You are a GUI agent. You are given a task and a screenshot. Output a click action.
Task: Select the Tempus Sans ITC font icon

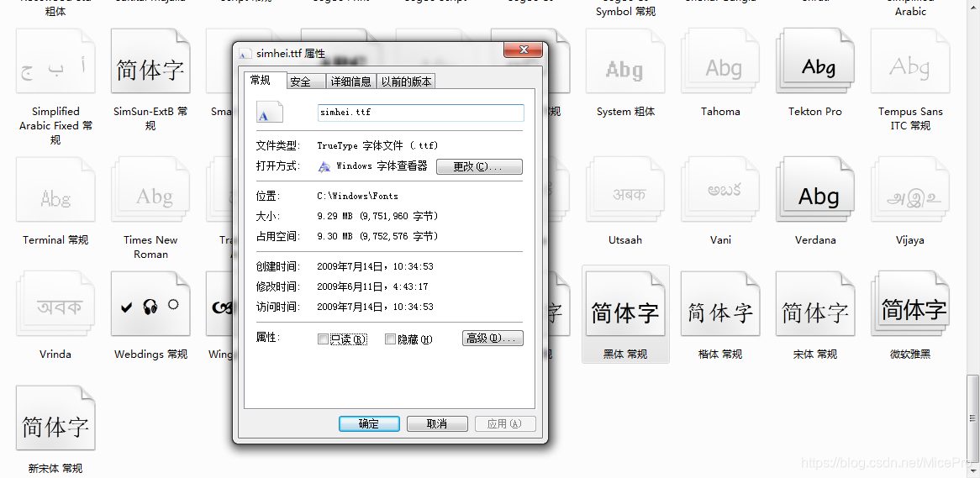(x=910, y=60)
